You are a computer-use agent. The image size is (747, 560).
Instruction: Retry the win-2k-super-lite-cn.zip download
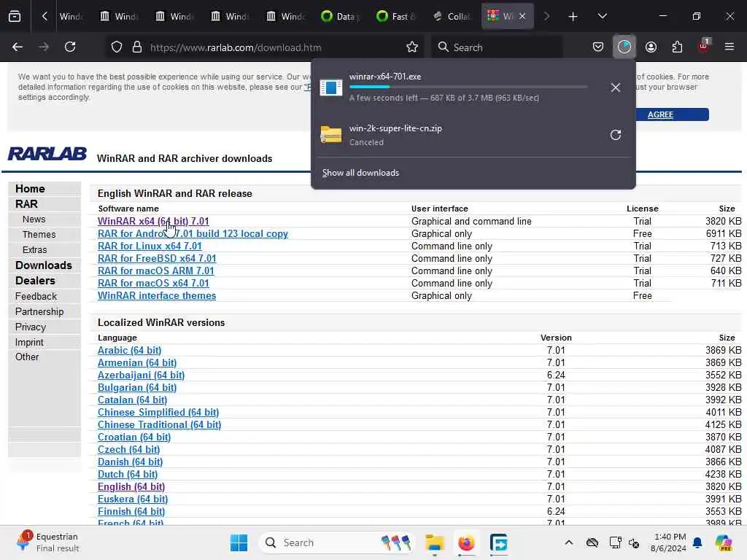tap(616, 135)
